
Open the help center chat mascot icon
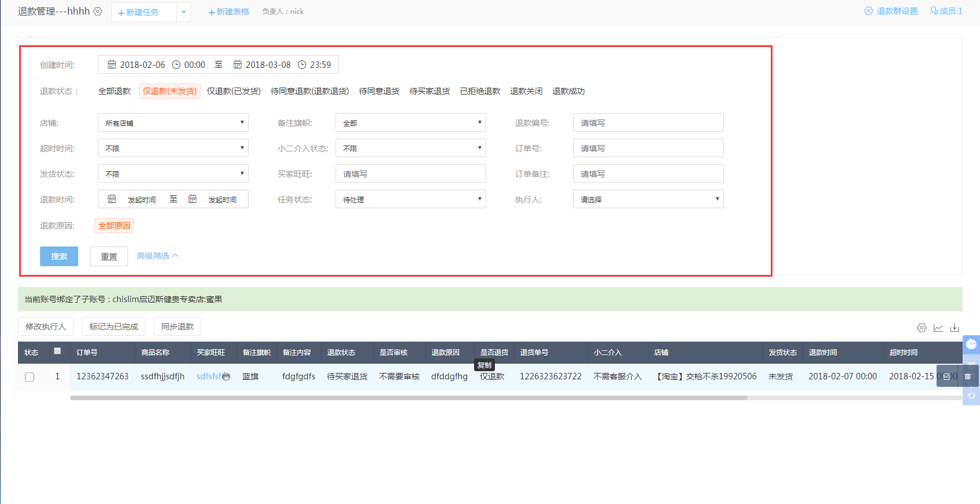coord(971,345)
